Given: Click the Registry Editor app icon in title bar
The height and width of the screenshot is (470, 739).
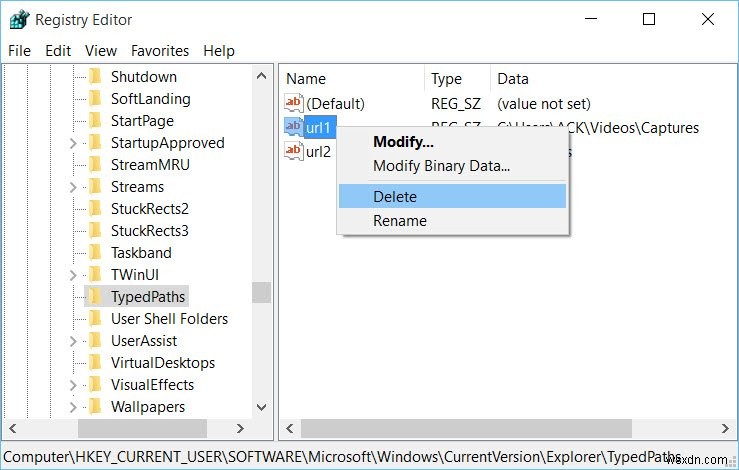Looking at the screenshot, I should [19, 20].
